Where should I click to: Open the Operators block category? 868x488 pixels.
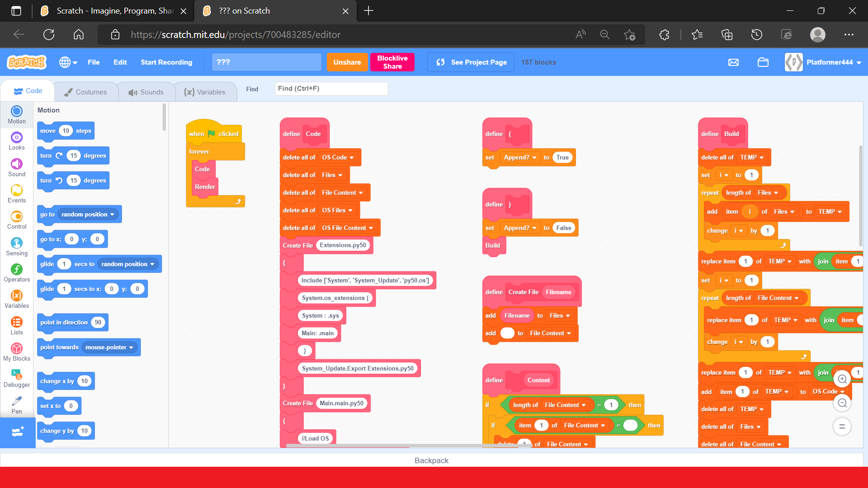coord(17,273)
